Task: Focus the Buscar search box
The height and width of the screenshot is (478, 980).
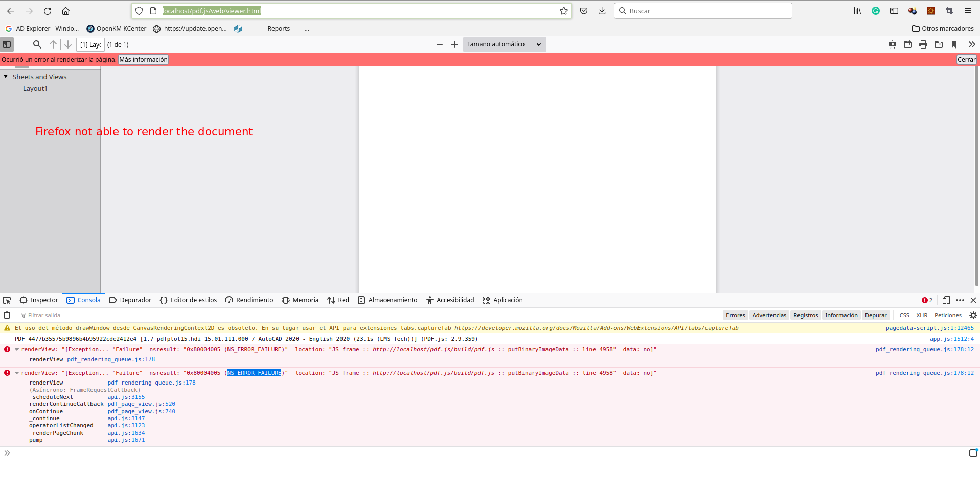Action: 703,11
